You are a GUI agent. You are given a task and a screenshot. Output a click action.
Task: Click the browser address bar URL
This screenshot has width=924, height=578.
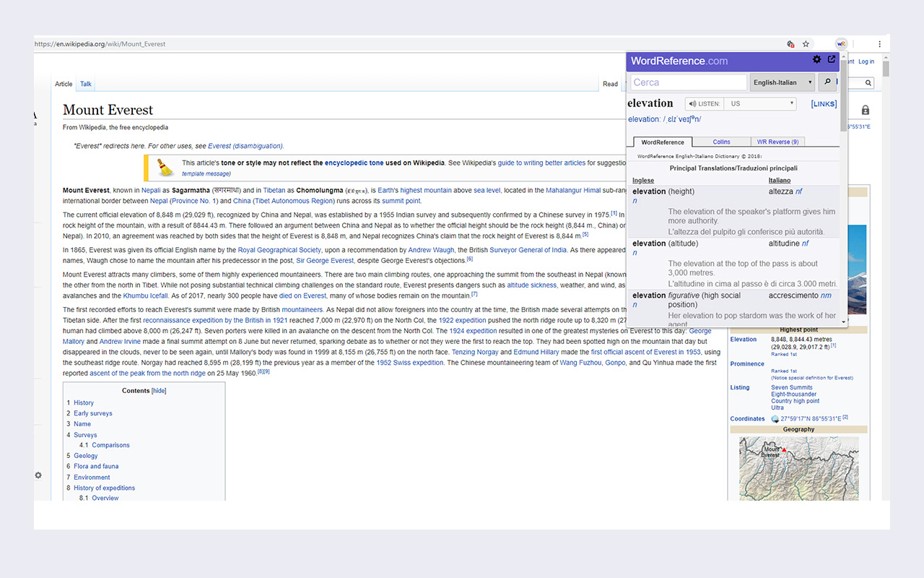pyautogui.click(x=101, y=44)
